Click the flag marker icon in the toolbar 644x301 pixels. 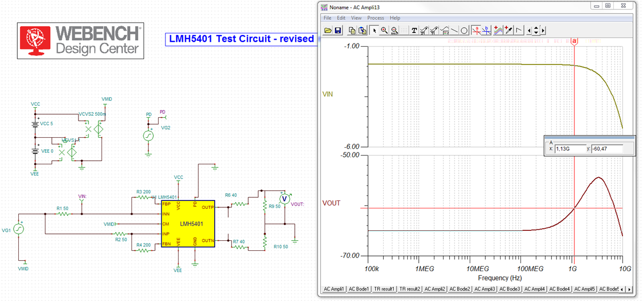519,30
